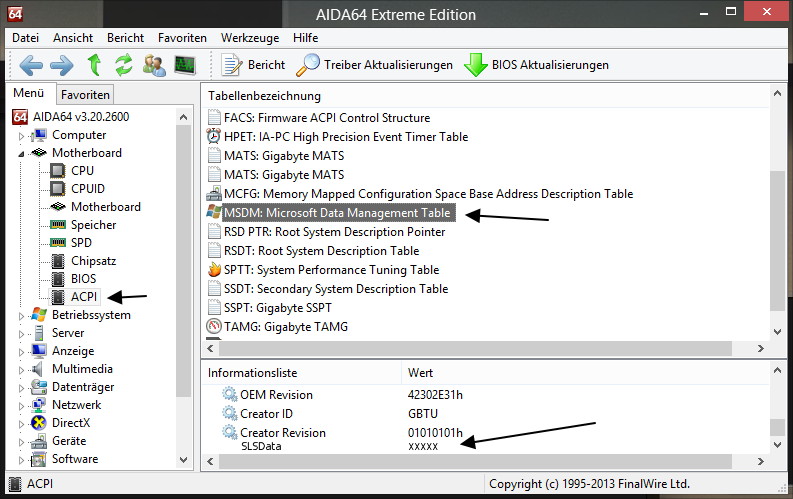Click the Tabellenbezeichnung column header
This screenshot has width=793, height=499.
tap(264, 96)
